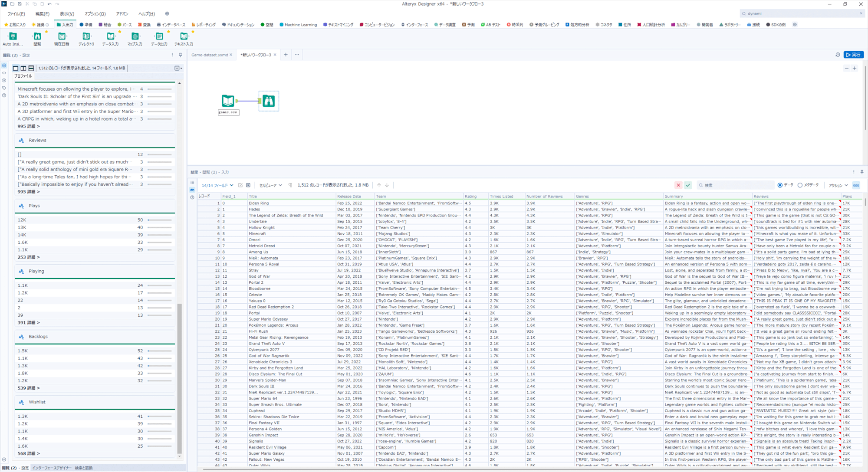Click the red X clear data cleansing button
868x472 pixels.
coord(678,185)
